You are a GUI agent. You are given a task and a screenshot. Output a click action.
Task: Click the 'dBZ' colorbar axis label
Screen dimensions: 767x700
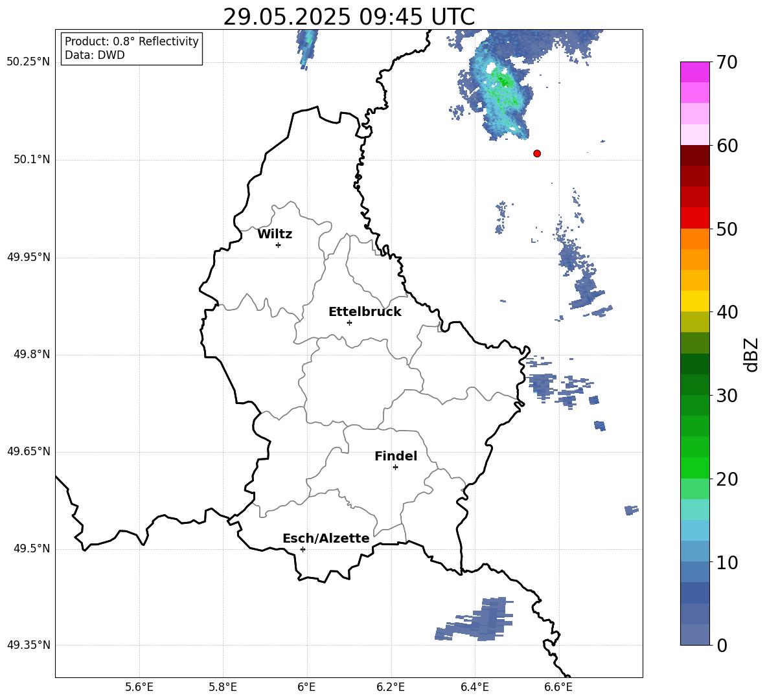(x=752, y=354)
